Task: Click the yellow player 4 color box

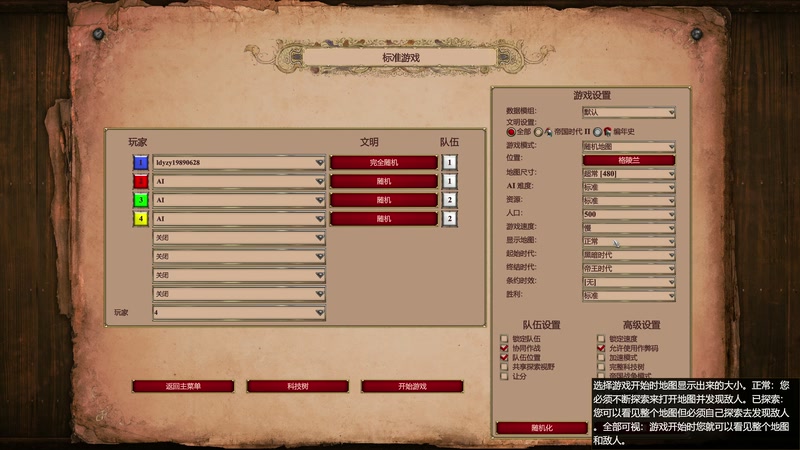Action: click(140, 219)
